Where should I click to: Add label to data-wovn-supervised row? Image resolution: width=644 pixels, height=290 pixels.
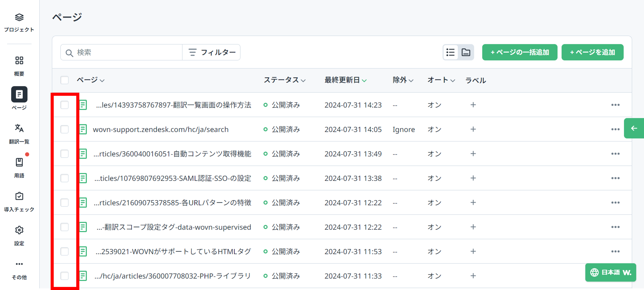[473, 227]
